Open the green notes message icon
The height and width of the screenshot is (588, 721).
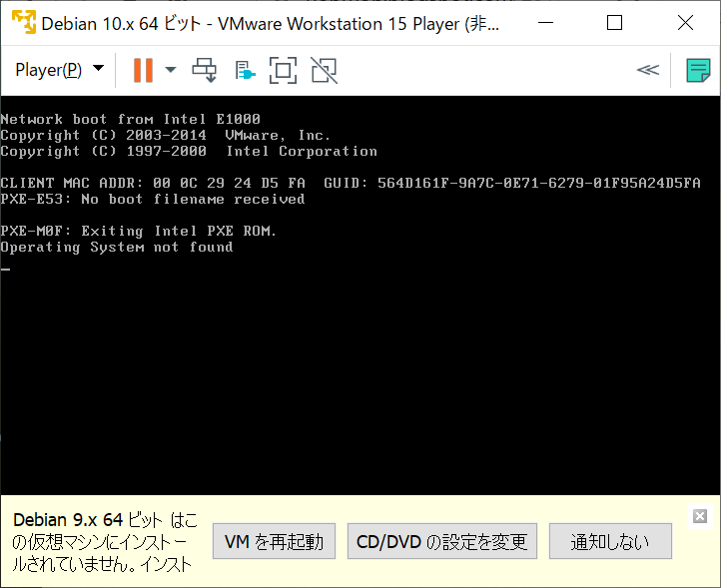pyautogui.click(x=698, y=70)
